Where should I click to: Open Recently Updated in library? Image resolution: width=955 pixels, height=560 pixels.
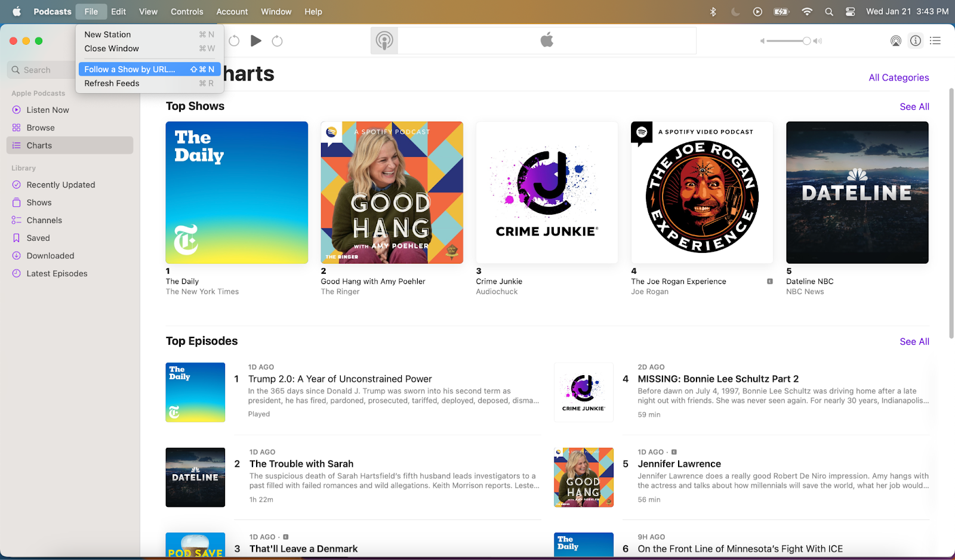[x=70, y=185]
